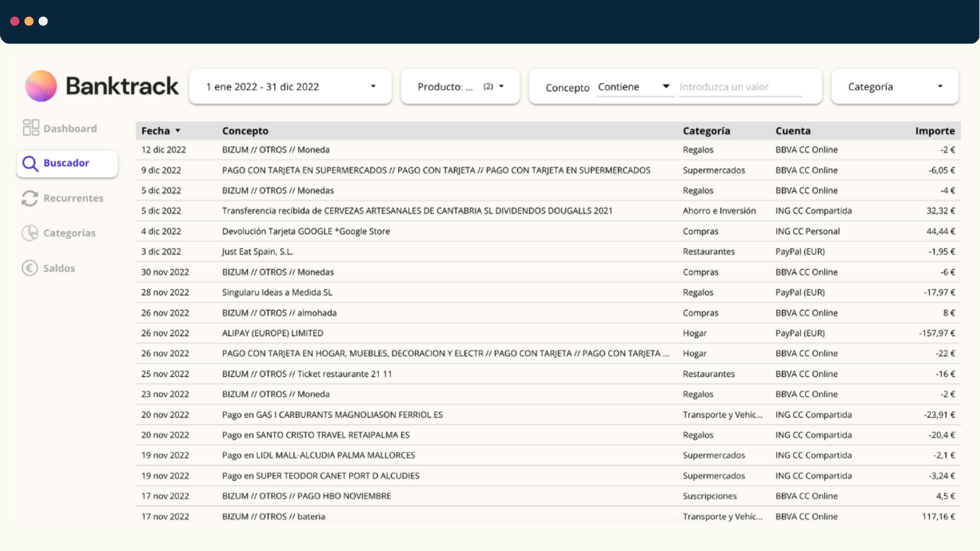Open the Dashboard section
The image size is (980, 551).
click(60, 128)
